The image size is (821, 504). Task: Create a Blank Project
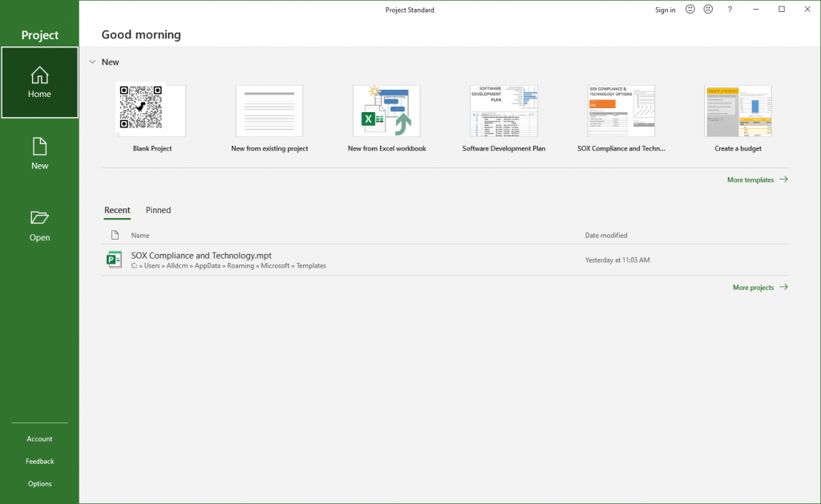click(x=152, y=111)
